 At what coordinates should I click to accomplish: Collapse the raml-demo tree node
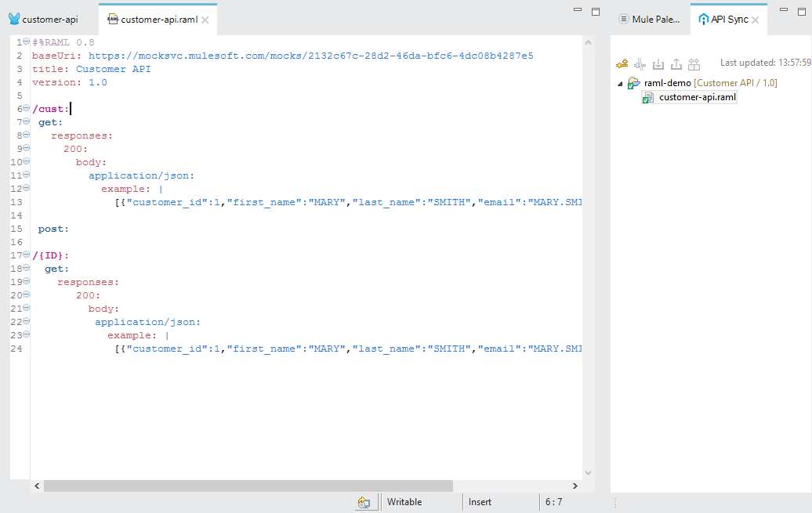620,84
